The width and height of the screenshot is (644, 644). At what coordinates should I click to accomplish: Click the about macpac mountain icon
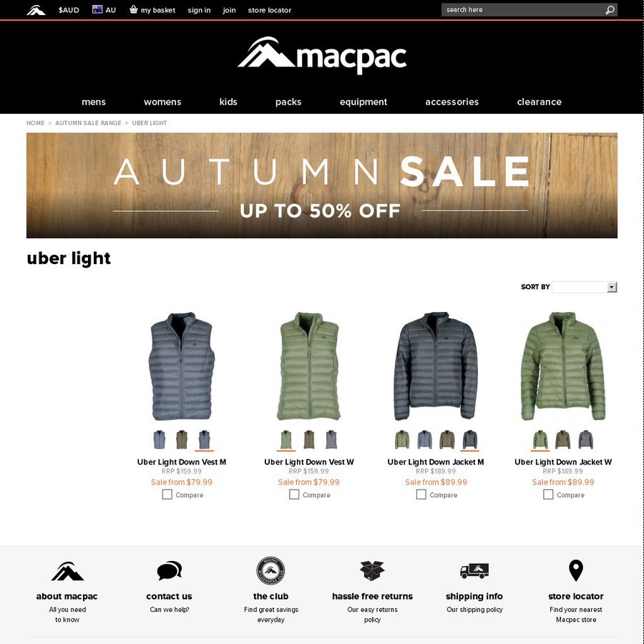(67, 571)
